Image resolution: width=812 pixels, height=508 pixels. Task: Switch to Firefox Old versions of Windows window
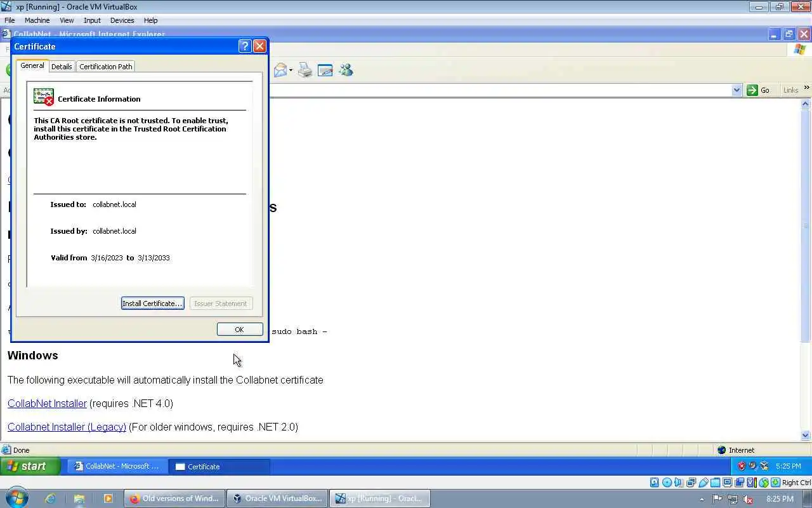click(174, 498)
